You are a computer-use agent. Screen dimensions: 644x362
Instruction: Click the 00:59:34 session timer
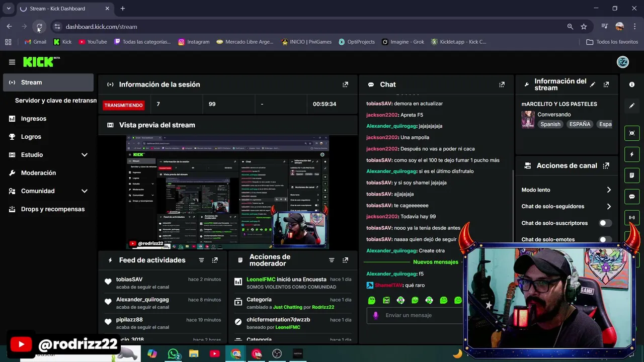point(325,104)
